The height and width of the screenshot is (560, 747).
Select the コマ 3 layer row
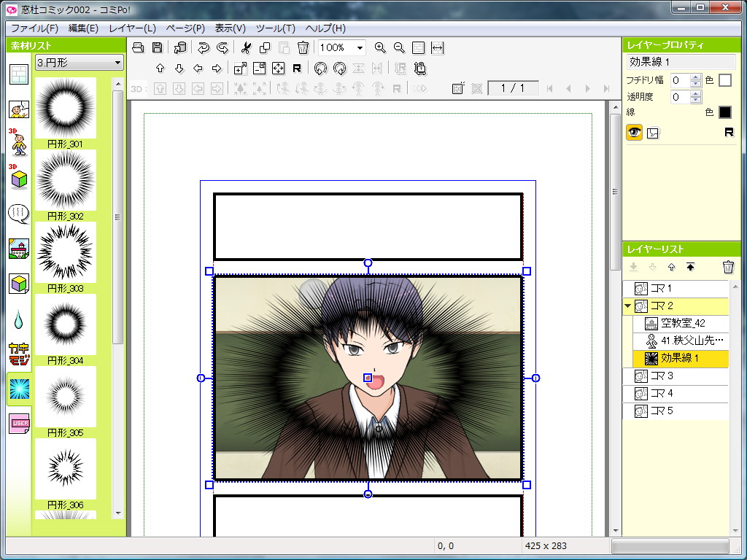tap(676, 376)
